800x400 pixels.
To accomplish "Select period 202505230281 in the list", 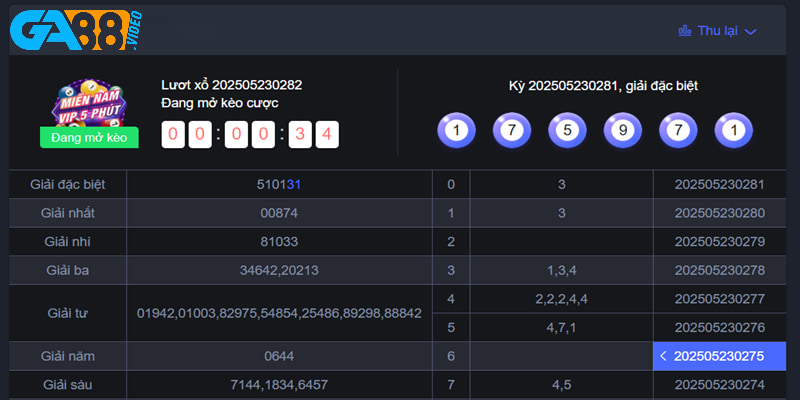I will [x=719, y=185].
